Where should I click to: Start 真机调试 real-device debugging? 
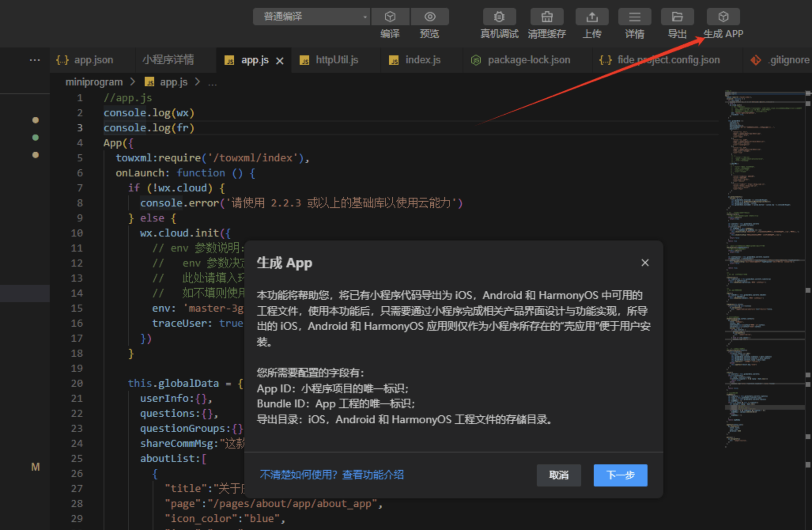(x=499, y=17)
